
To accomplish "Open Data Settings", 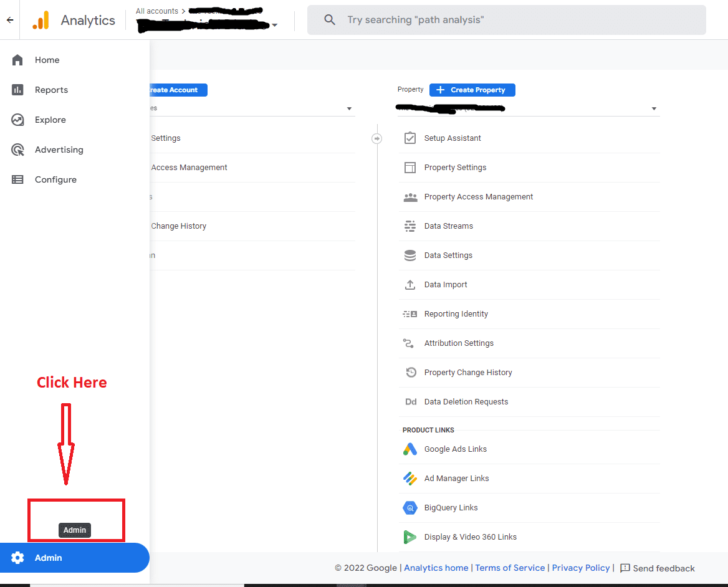I will click(x=529, y=255).
